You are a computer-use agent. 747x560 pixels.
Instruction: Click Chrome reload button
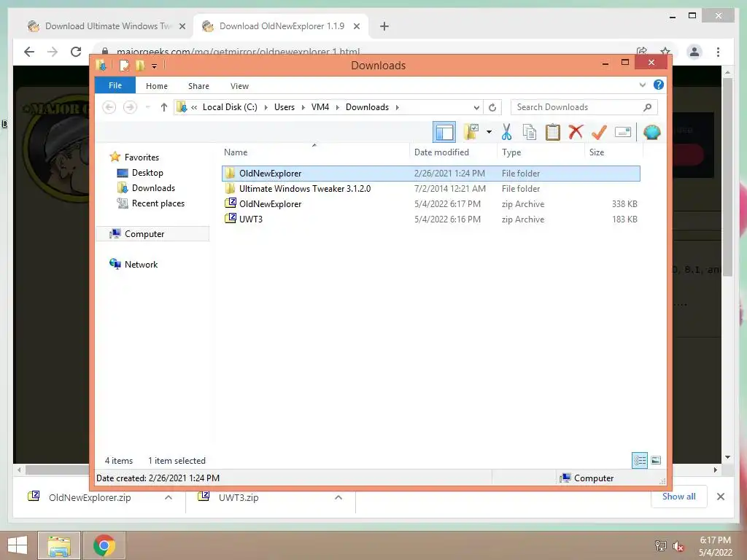[75, 52]
